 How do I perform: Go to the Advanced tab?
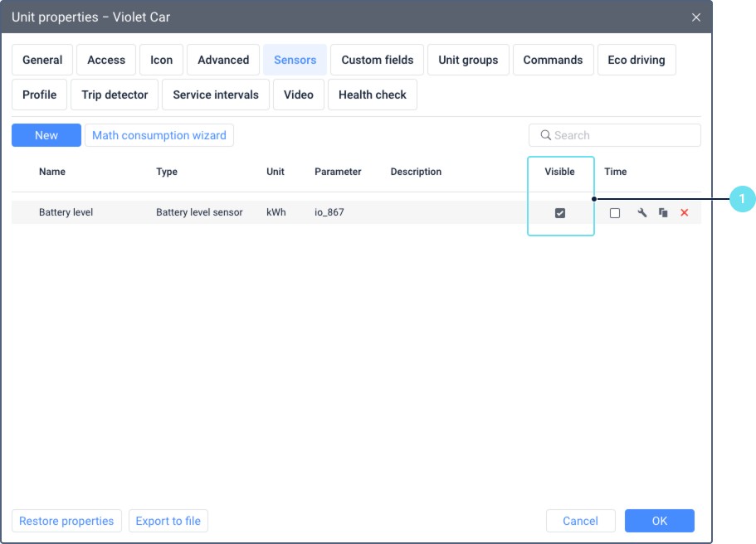pos(223,60)
